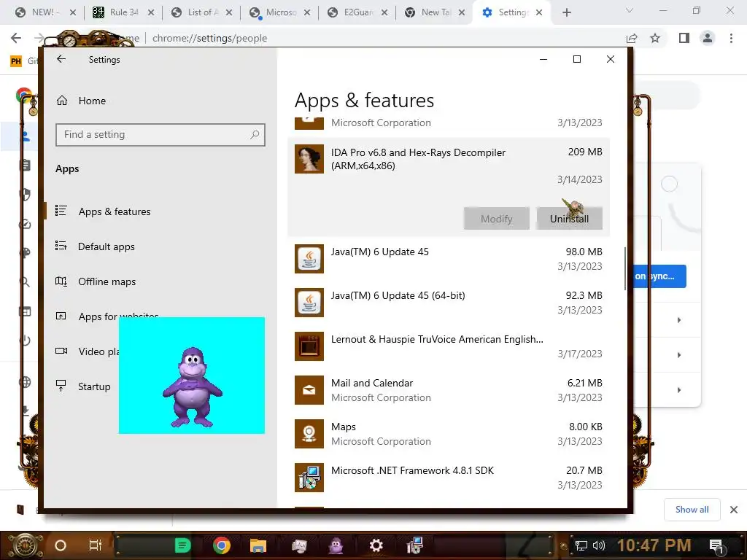Switch to the E2Guar tab

(x=359, y=12)
